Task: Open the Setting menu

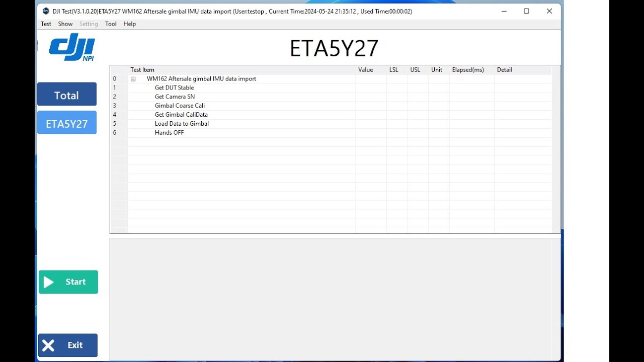Action: [89, 24]
